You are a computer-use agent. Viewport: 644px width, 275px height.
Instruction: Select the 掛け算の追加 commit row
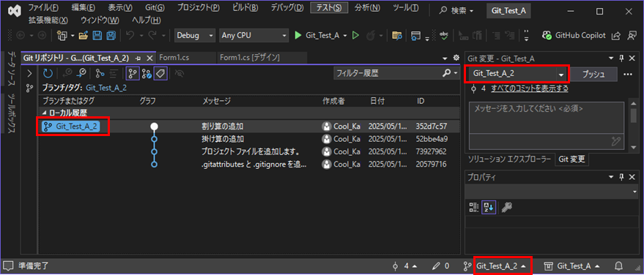(x=249, y=139)
